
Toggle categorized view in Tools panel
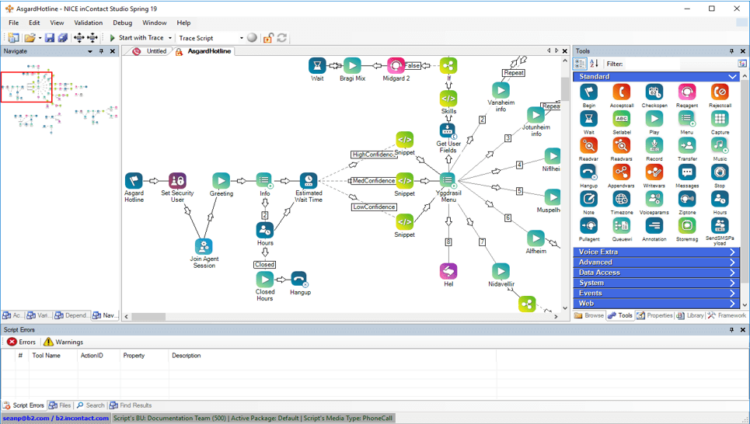pos(580,64)
